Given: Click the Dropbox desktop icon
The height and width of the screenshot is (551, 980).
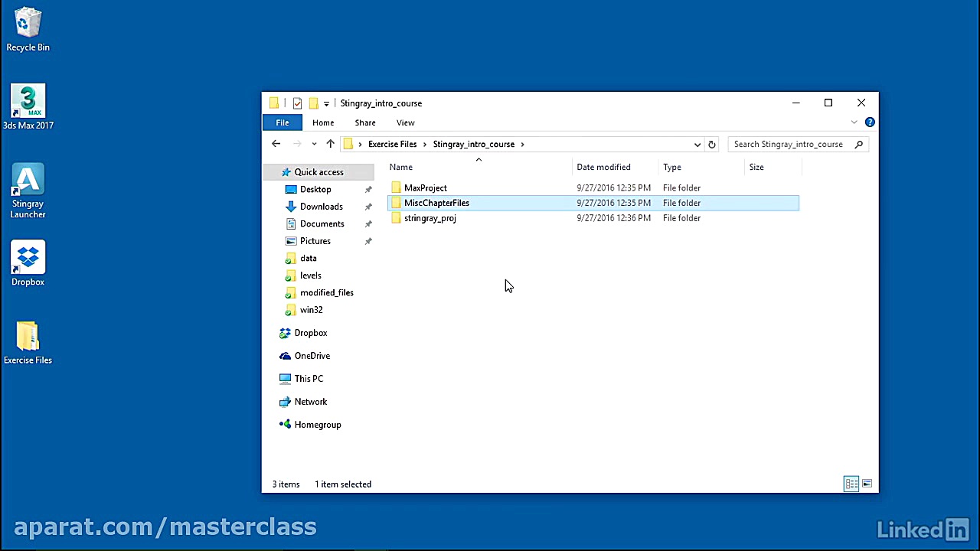Looking at the screenshot, I should point(28,264).
